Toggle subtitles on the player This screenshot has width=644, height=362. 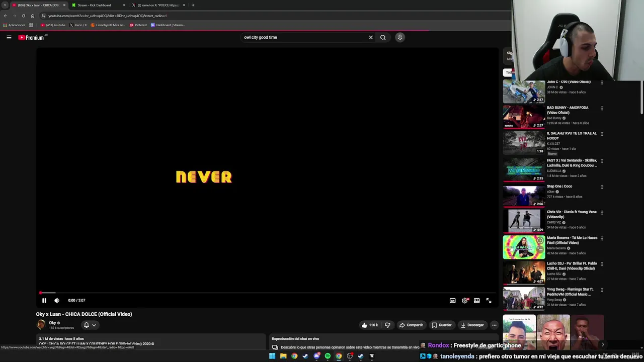(452, 301)
